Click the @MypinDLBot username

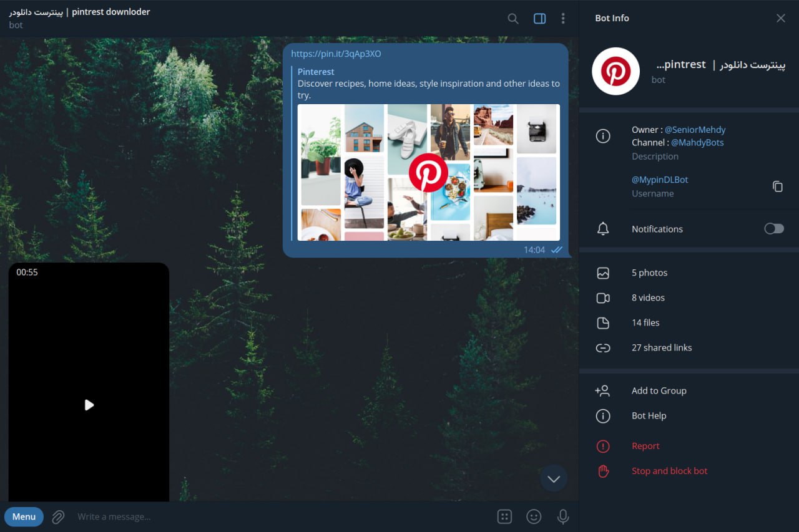660,180
